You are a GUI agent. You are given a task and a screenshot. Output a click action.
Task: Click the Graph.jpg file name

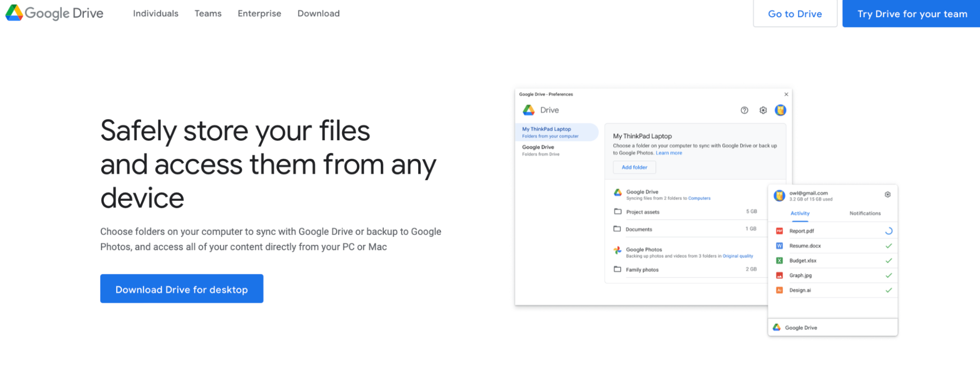point(801,275)
